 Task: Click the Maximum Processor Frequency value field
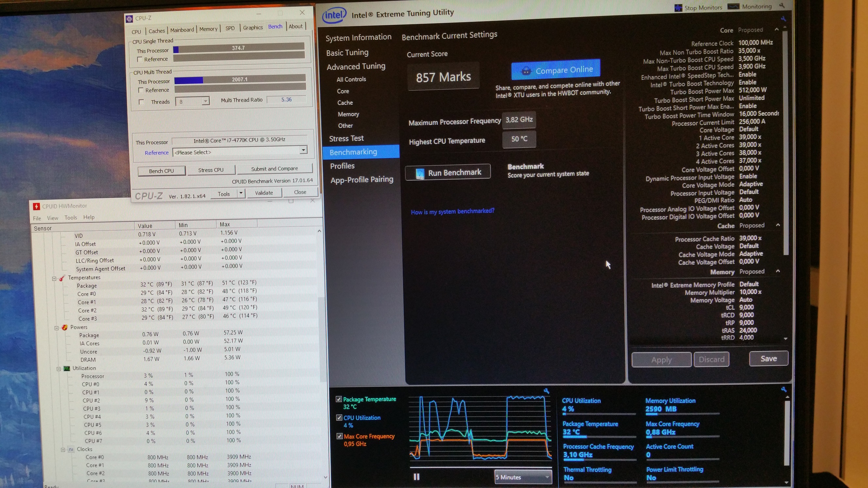[x=519, y=120]
